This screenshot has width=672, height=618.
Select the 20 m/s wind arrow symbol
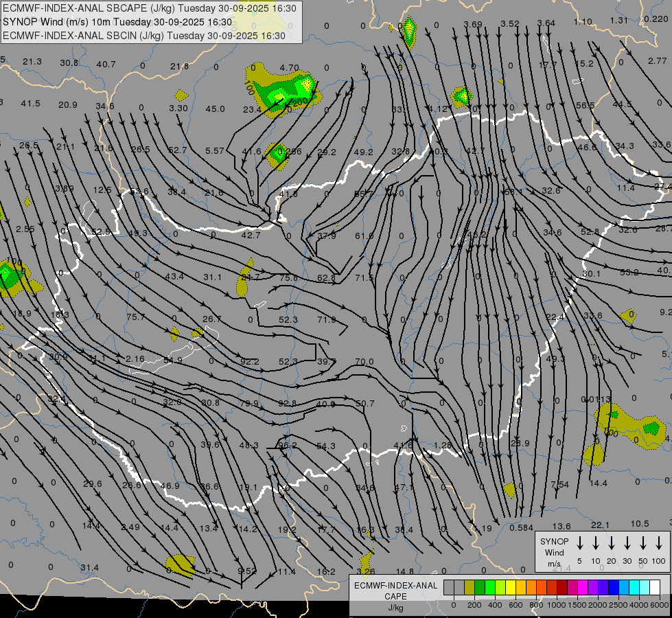(x=612, y=542)
